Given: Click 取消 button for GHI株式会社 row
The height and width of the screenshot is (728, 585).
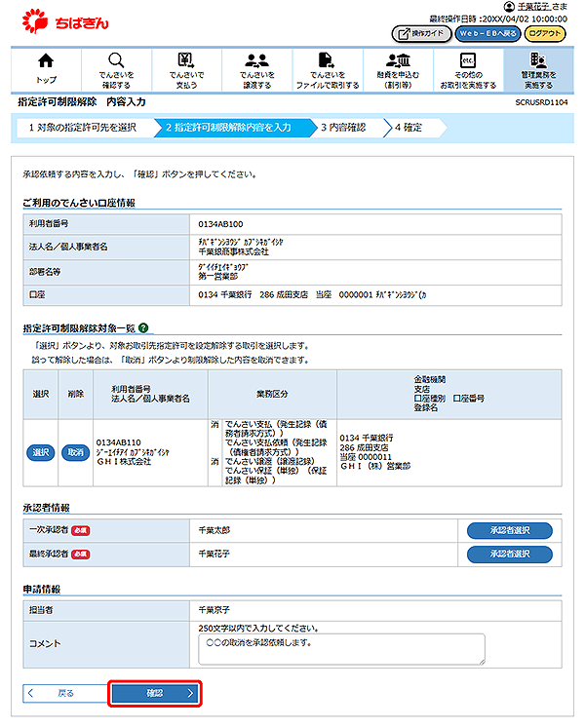Looking at the screenshot, I should coord(76,452).
